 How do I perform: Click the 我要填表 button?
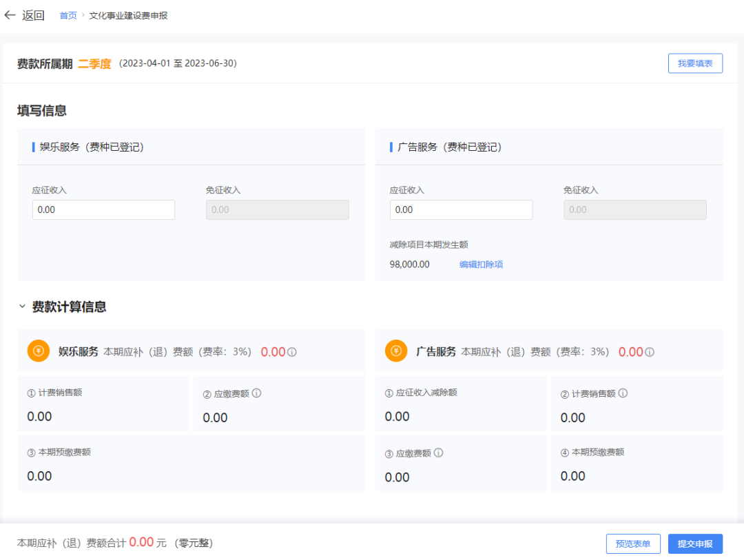click(x=695, y=63)
